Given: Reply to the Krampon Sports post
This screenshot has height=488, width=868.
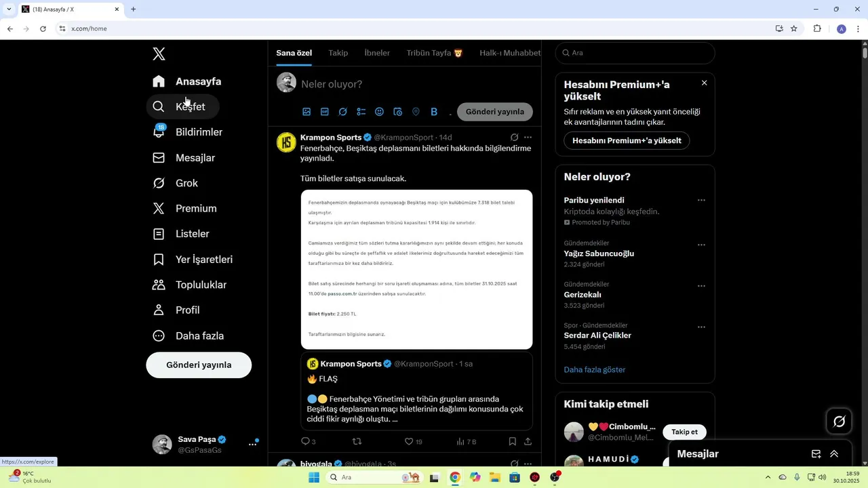Looking at the screenshot, I should pos(309,441).
